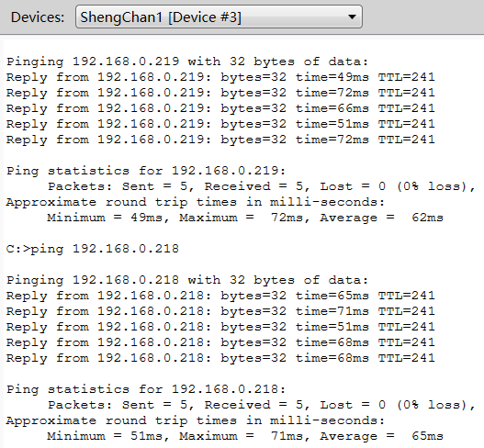Select "Ping statistics for 192.168.0.219:" line
The height and width of the screenshot is (448, 484).
[x=146, y=171]
